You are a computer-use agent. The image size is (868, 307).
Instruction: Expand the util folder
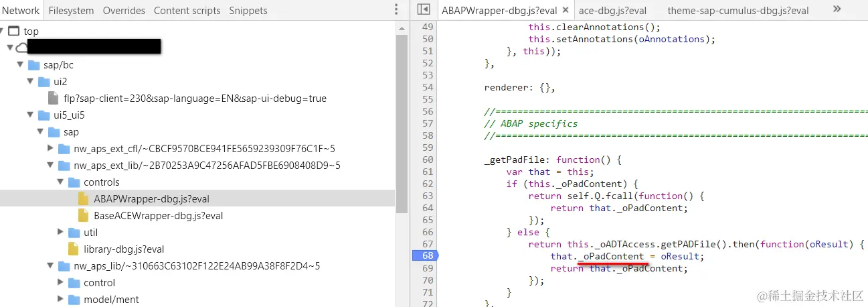[x=61, y=233]
